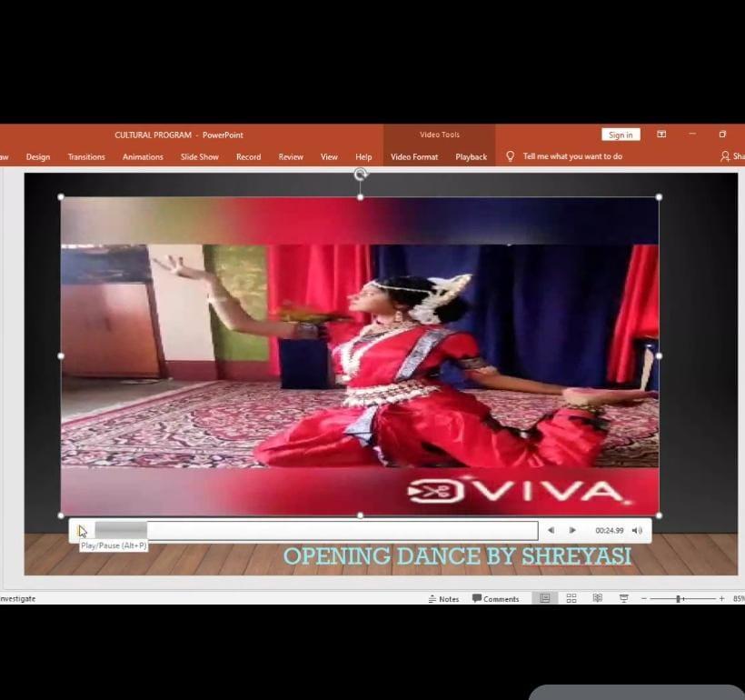Image resolution: width=745 pixels, height=700 pixels.
Task: Toggle the Notes pane
Action: tap(443, 599)
